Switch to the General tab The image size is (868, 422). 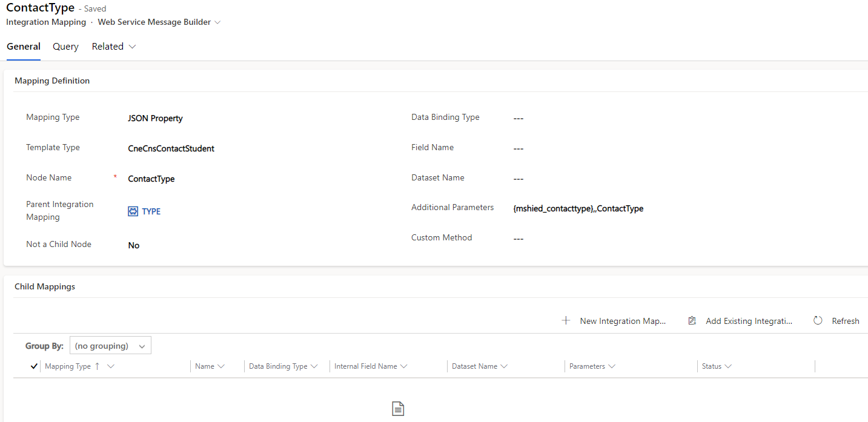[x=24, y=47]
